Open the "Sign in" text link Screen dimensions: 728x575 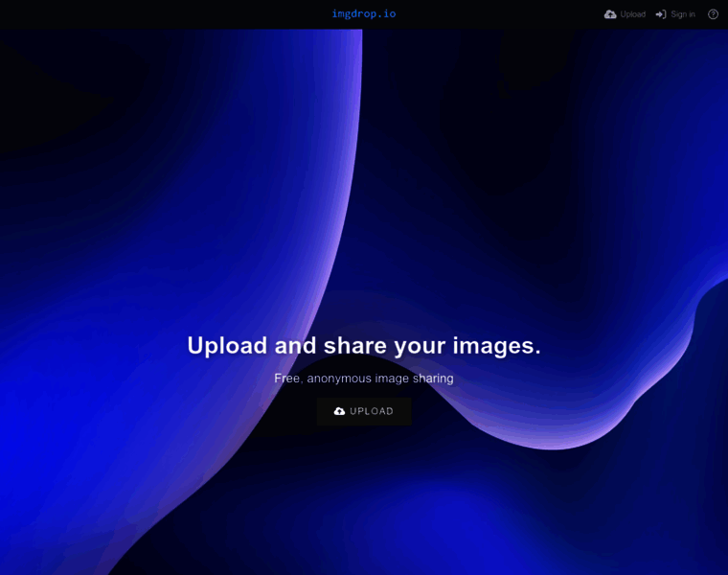(683, 14)
